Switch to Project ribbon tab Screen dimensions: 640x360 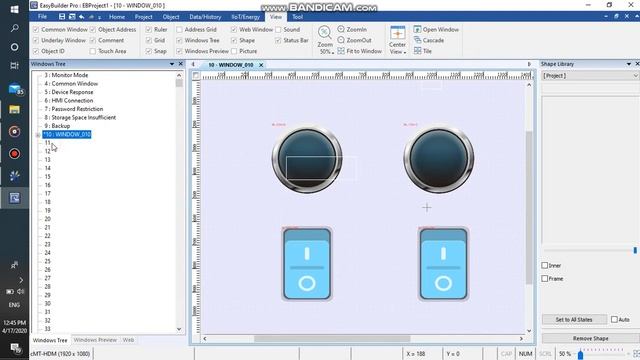click(143, 17)
